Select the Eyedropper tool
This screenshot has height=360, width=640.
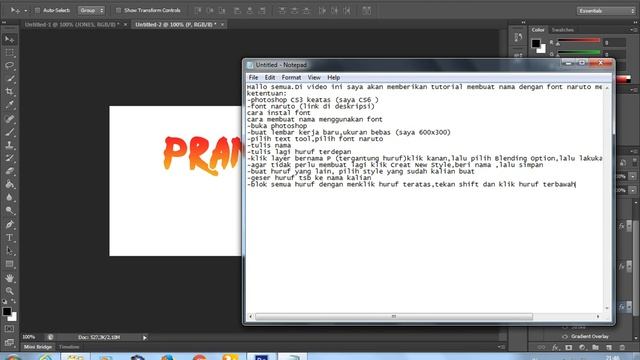10,105
